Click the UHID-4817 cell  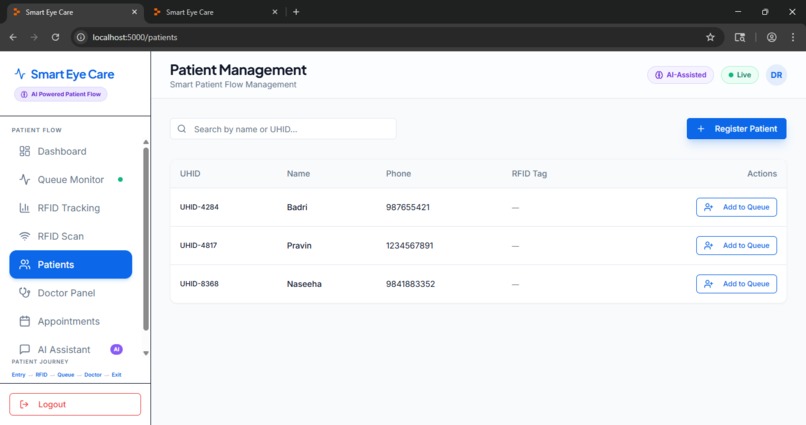coord(198,245)
